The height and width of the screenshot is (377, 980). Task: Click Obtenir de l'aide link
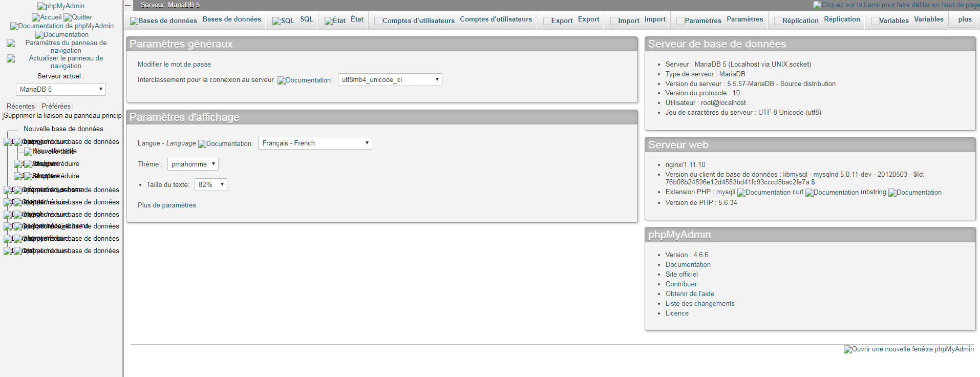point(690,294)
